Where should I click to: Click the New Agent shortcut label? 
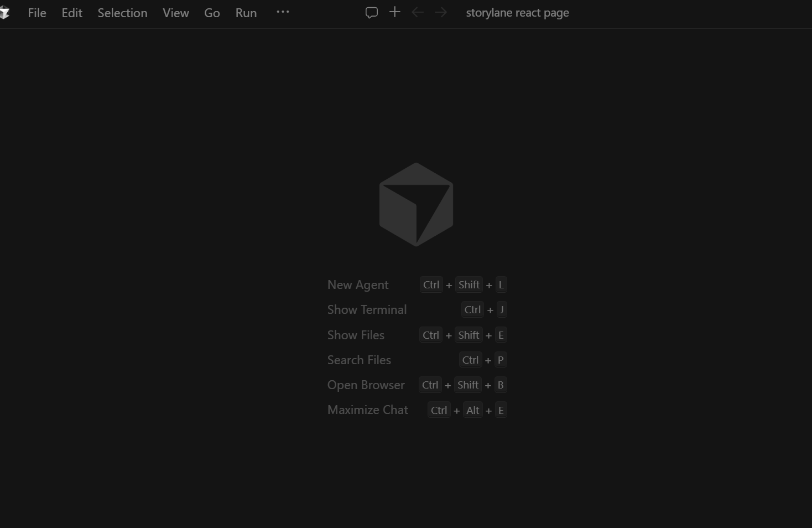pos(358,284)
